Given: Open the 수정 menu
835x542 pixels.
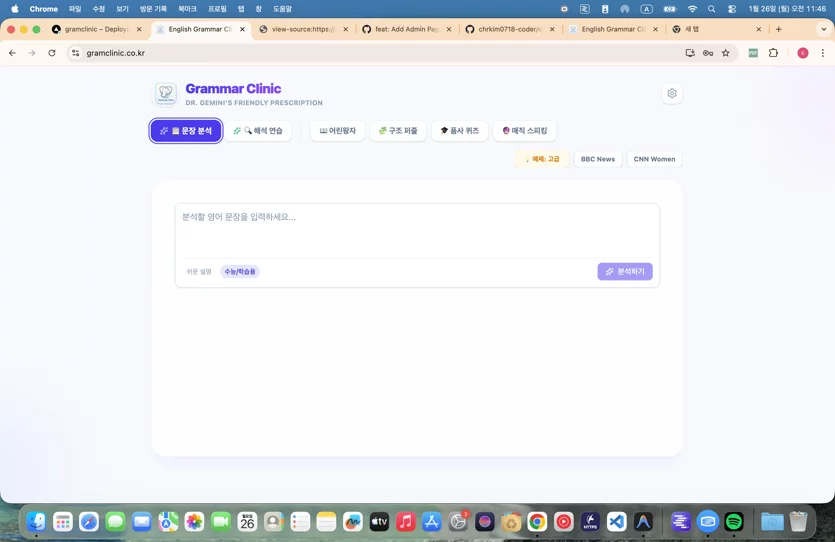Looking at the screenshot, I should point(99,9).
